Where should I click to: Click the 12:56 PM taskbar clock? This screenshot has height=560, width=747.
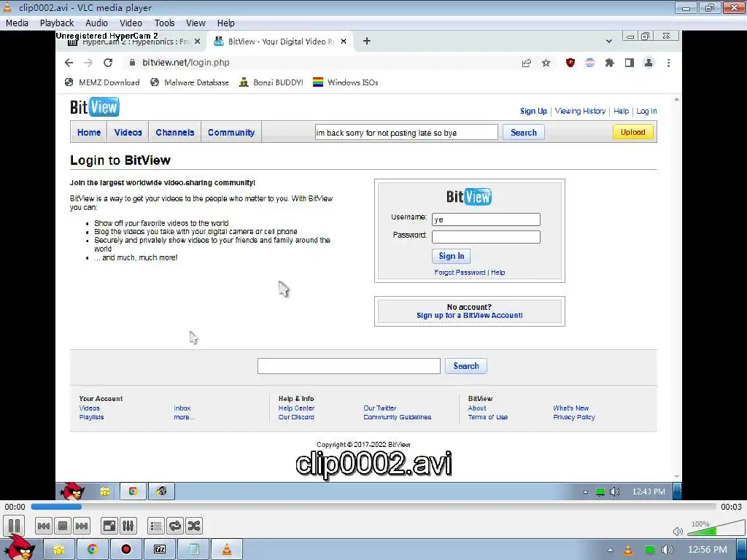(x=708, y=550)
